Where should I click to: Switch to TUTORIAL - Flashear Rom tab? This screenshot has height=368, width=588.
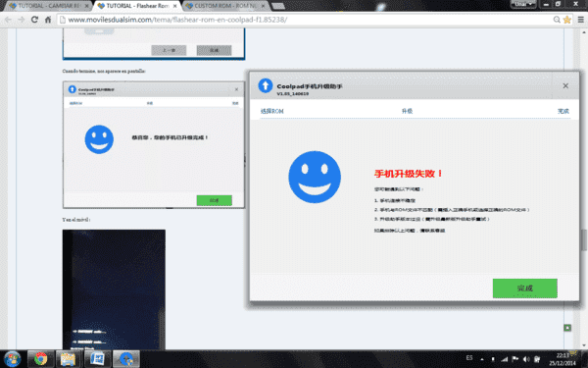coord(137,6)
